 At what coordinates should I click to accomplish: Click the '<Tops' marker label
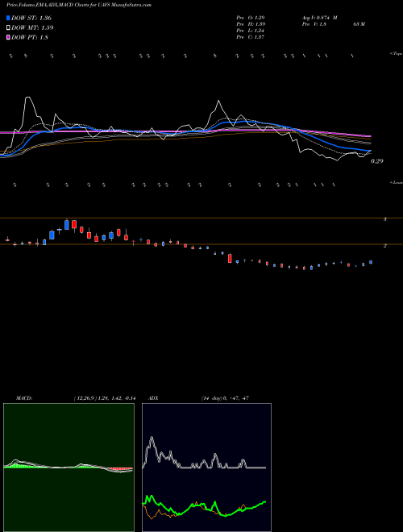click(x=397, y=54)
